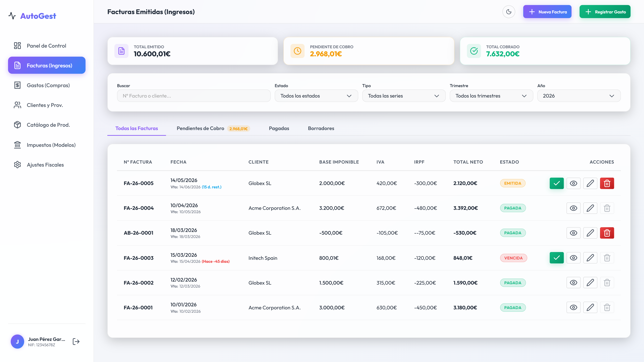This screenshot has height=362, width=644.
Task: Edit invoice FA-26-0002
Action: (590, 283)
